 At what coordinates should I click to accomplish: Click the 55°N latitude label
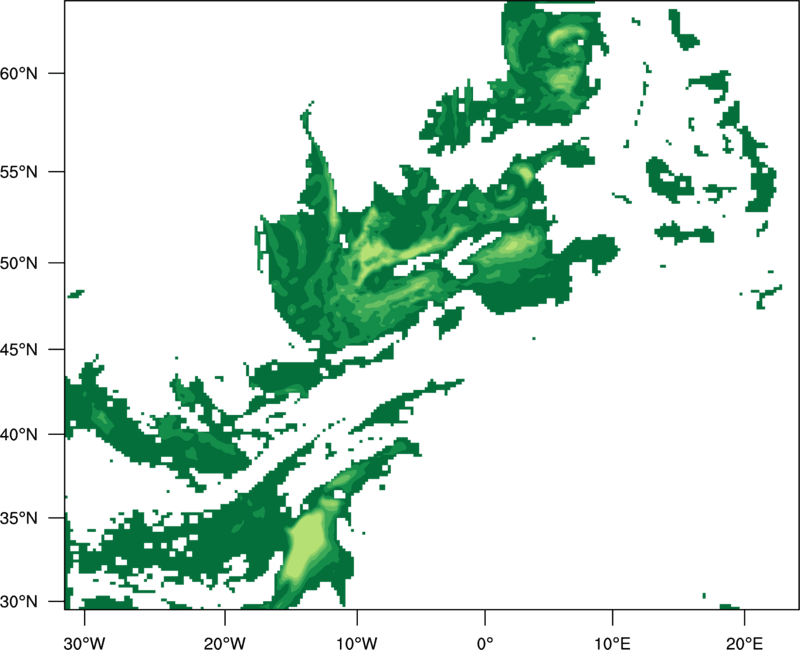[x=18, y=172]
